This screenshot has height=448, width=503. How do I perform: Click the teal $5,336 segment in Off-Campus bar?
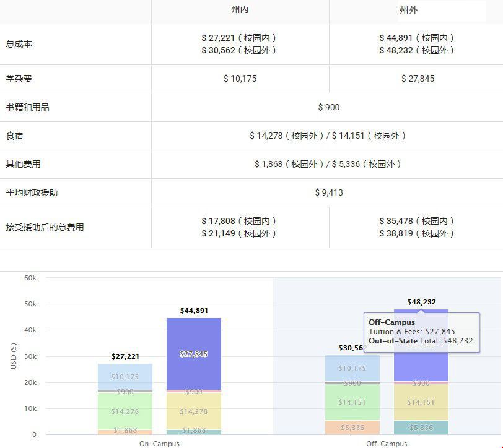421,428
